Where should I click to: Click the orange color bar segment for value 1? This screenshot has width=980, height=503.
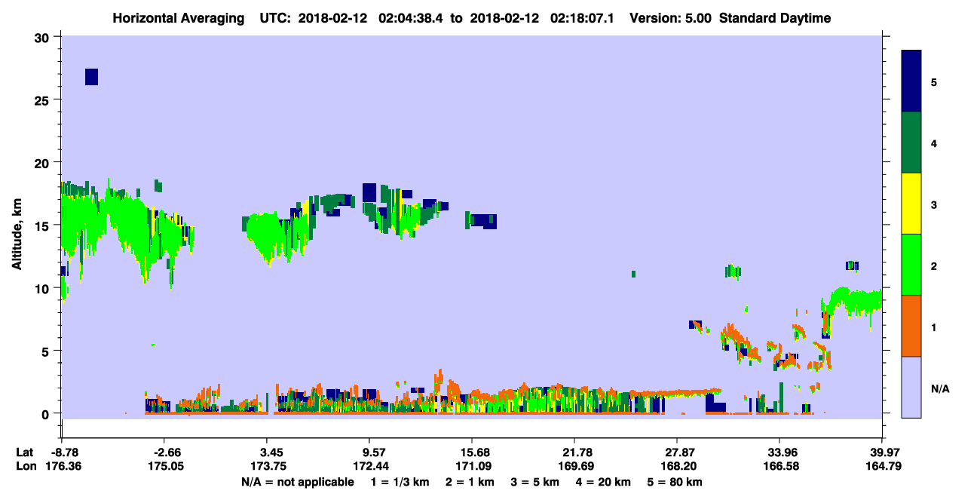tap(911, 326)
